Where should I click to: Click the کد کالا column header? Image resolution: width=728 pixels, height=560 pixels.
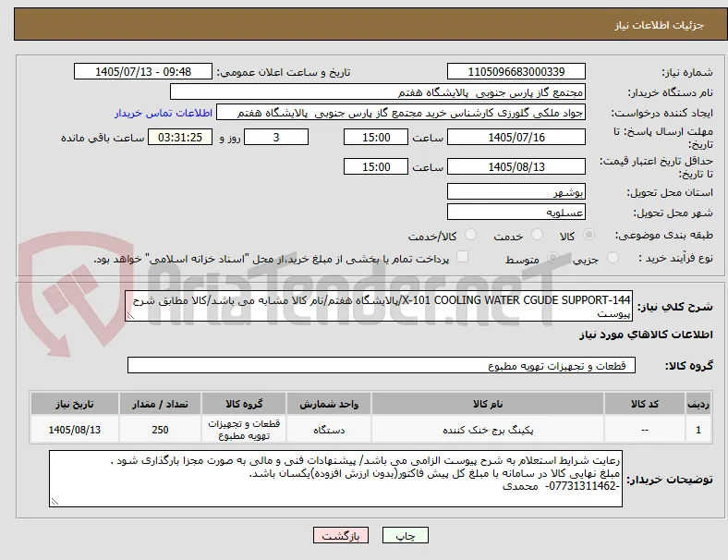pyautogui.click(x=645, y=404)
